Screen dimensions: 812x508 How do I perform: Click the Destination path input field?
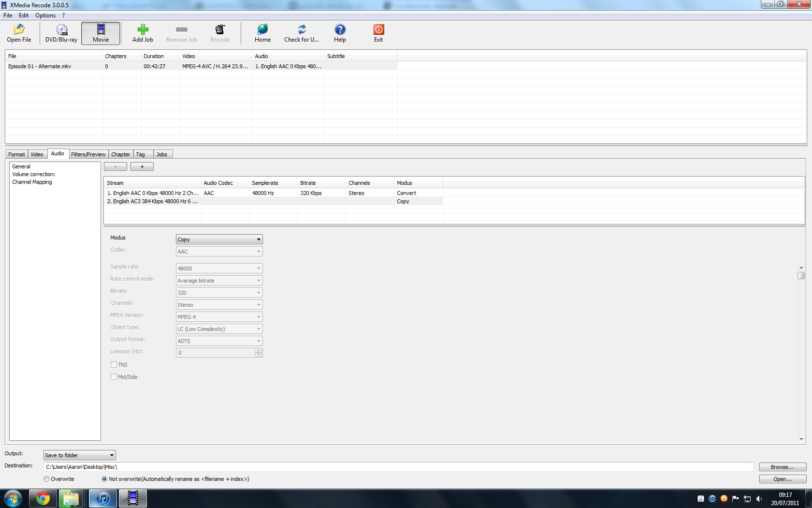[x=399, y=467]
